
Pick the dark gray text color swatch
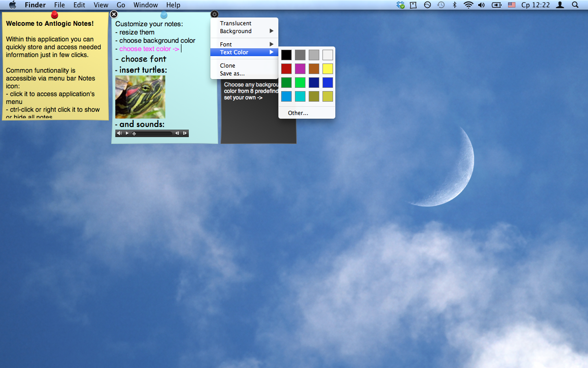tap(300, 55)
